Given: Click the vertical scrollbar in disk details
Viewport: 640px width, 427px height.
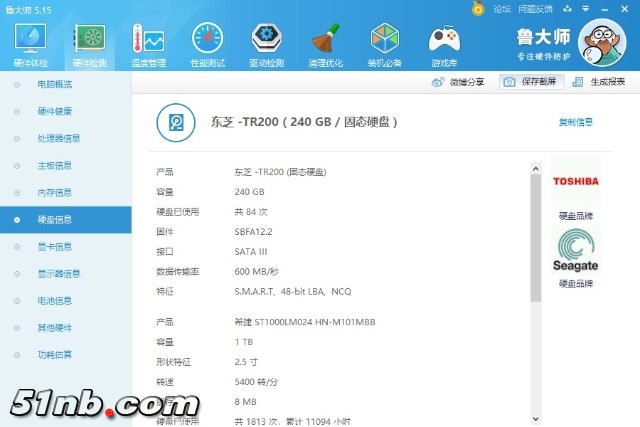Looking at the screenshot, I should 536,230.
